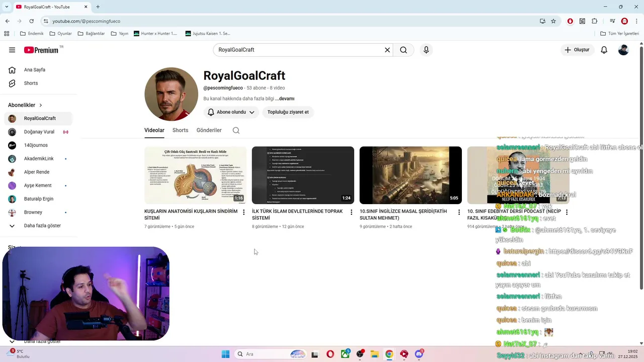Open options for İLK TÜRK İSLAM video
This screenshot has width=644, height=362.
[x=351, y=212]
